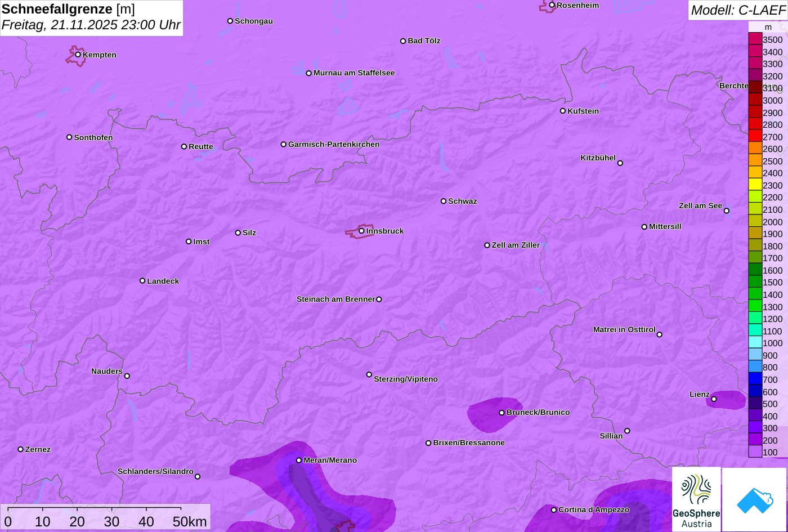Screen dimensions: 788x532
Task: Click the Kempten city marker
Action: [78, 54]
